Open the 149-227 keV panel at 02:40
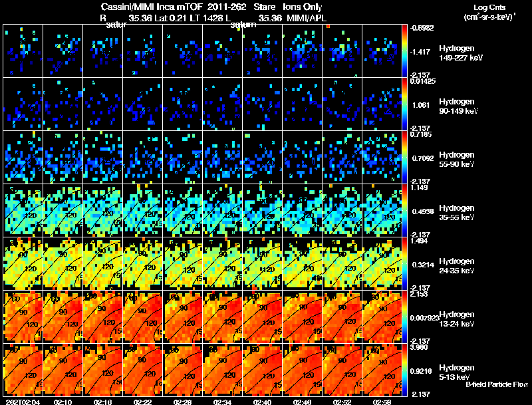The height and width of the screenshot is (405, 532). [x=262, y=51]
